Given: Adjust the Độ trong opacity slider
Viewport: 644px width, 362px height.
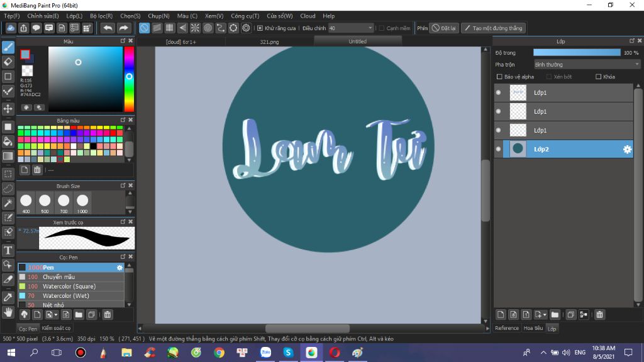Looking at the screenshot, I should point(577,53).
